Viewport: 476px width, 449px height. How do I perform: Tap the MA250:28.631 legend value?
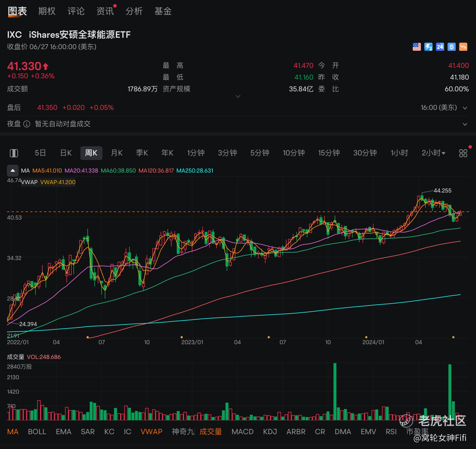click(195, 171)
